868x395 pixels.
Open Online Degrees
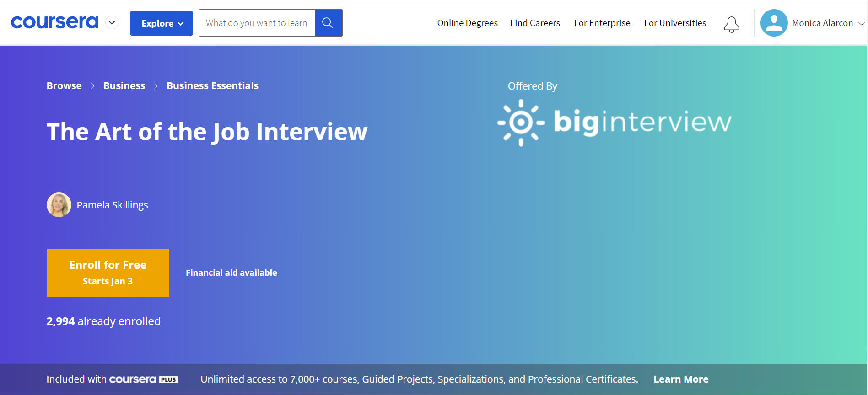(467, 23)
